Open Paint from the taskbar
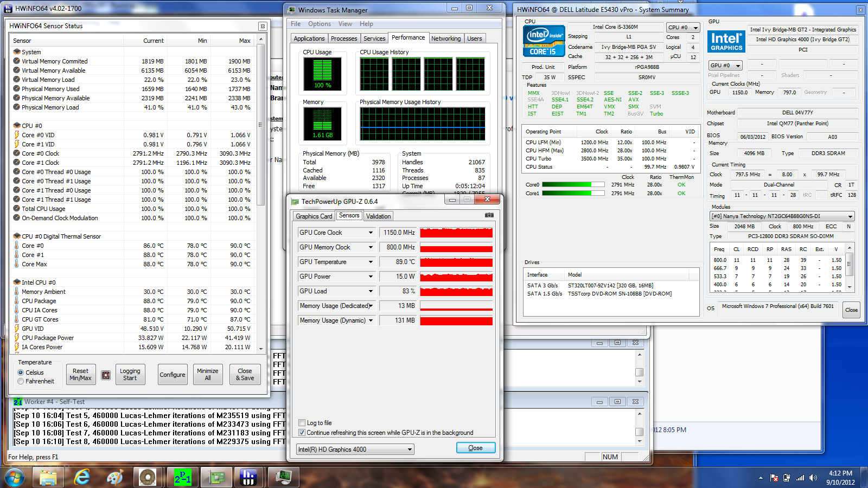Image resolution: width=868 pixels, height=488 pixels. coord(115,478)
